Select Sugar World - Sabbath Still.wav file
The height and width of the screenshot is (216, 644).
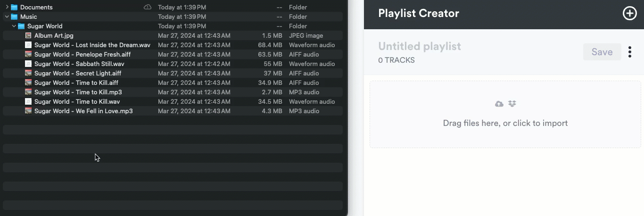79,64
